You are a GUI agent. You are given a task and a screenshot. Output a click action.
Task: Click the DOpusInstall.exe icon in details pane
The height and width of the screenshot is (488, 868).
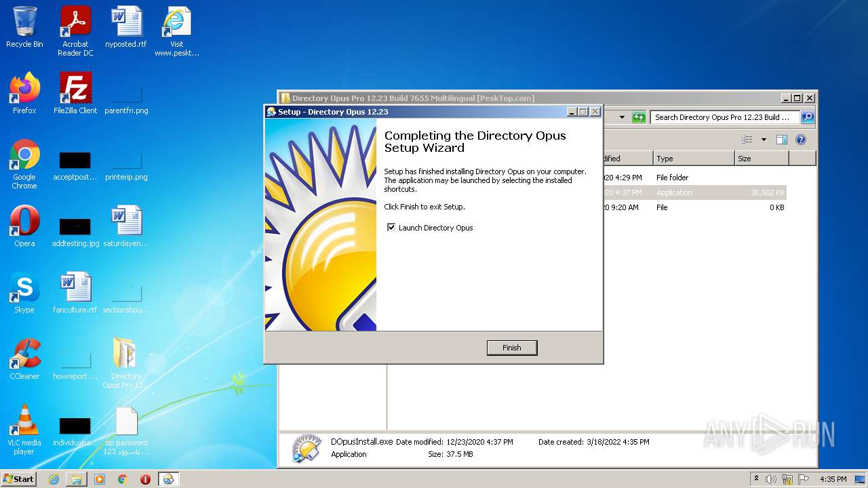coord(307,448)
